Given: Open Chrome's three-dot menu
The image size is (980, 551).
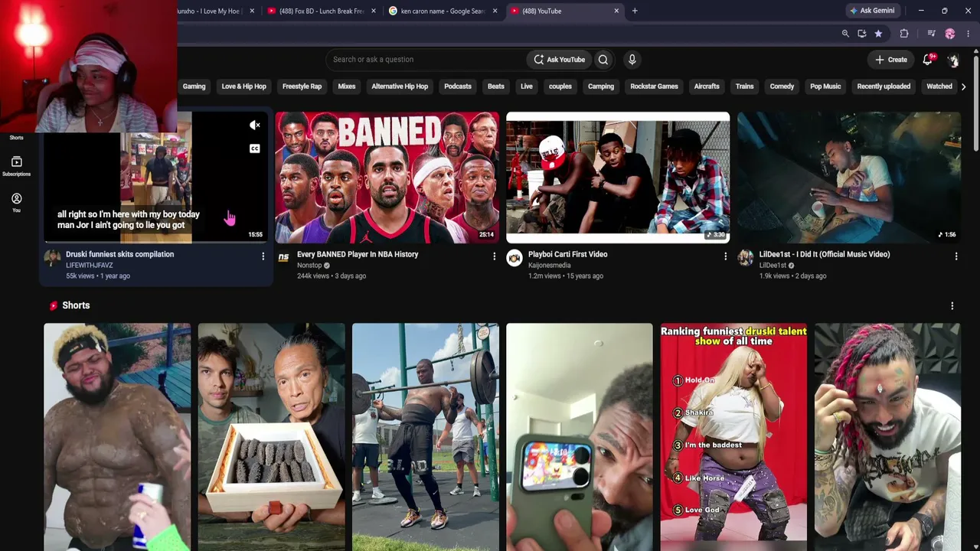Looking at the screenshot, I should 969,34.
